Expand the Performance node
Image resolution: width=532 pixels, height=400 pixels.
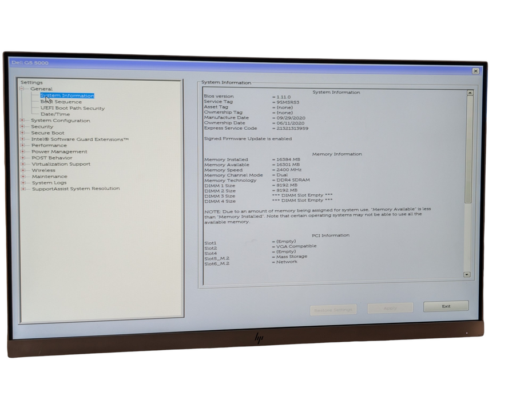tap(23, 145)
